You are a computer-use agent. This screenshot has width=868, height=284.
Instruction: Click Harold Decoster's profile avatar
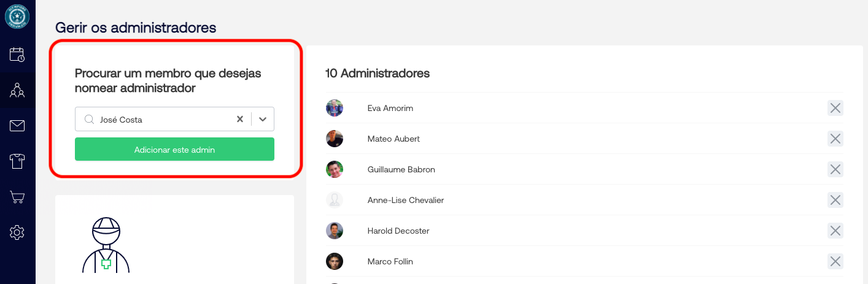click(335, 231)
